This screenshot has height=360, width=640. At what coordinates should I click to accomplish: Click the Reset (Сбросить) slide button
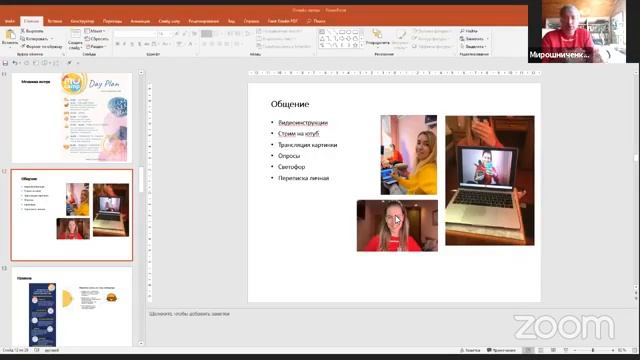click(96, 39)
